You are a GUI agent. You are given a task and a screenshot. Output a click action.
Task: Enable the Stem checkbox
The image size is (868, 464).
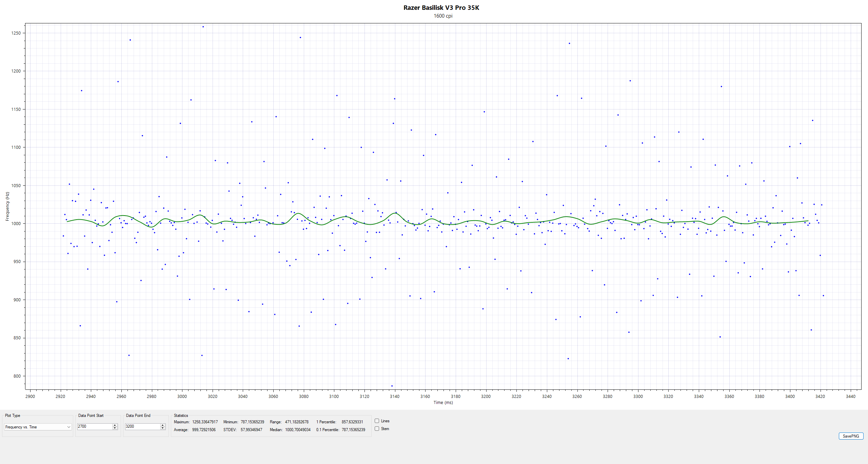[x=377, y=429]
